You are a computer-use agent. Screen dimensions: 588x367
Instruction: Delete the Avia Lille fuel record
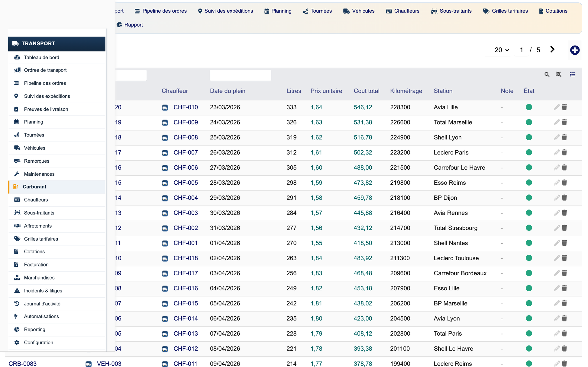[564, 107]
